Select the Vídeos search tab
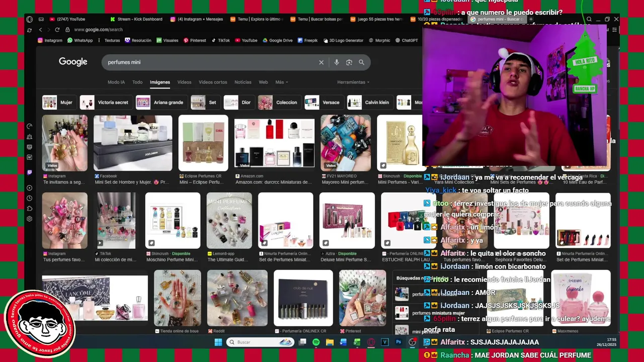Image resolution: width=644 pixels, height=362 pixels. coord(184,82)
